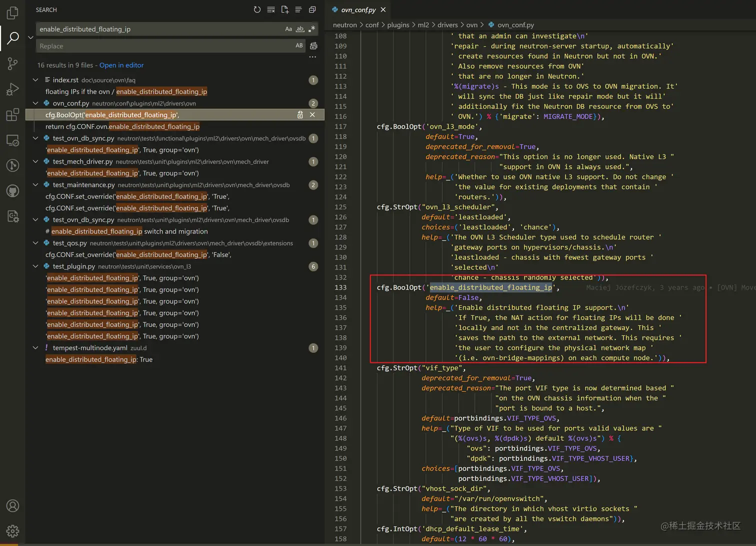The image size is (756, 546).
Task: Collapse the index.rst result group
Action: [35, 80]
